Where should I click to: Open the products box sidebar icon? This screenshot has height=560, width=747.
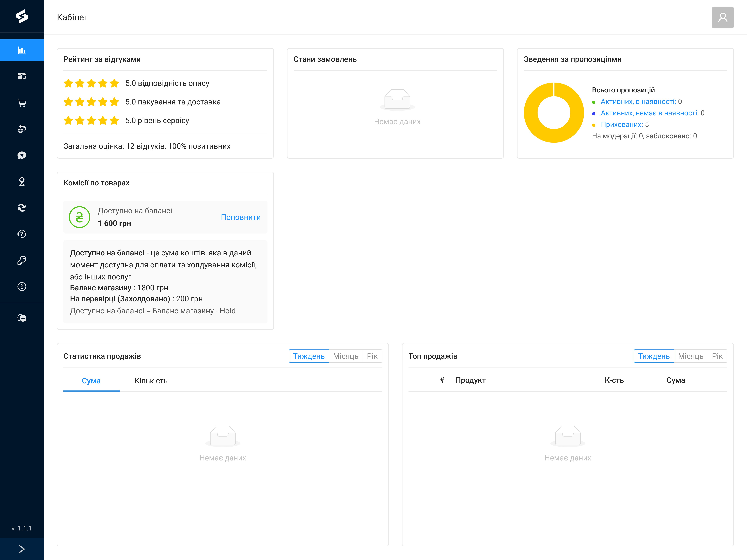pos(22,76)
